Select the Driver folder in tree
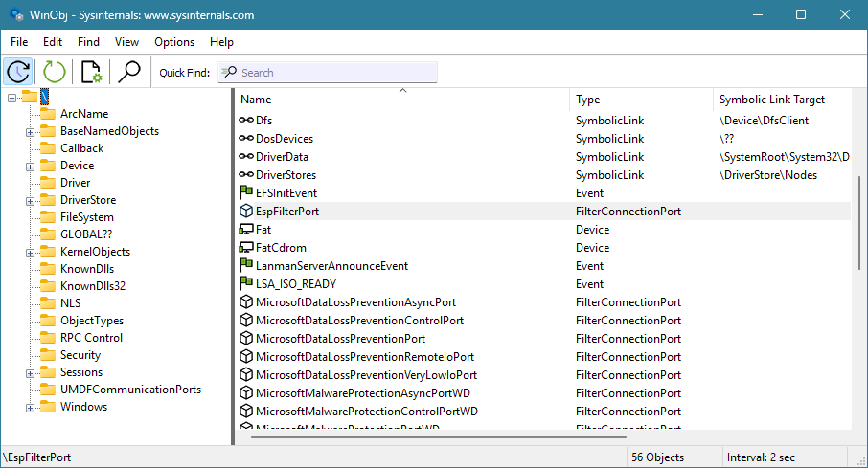868x468 pixels. coord(76,183)
